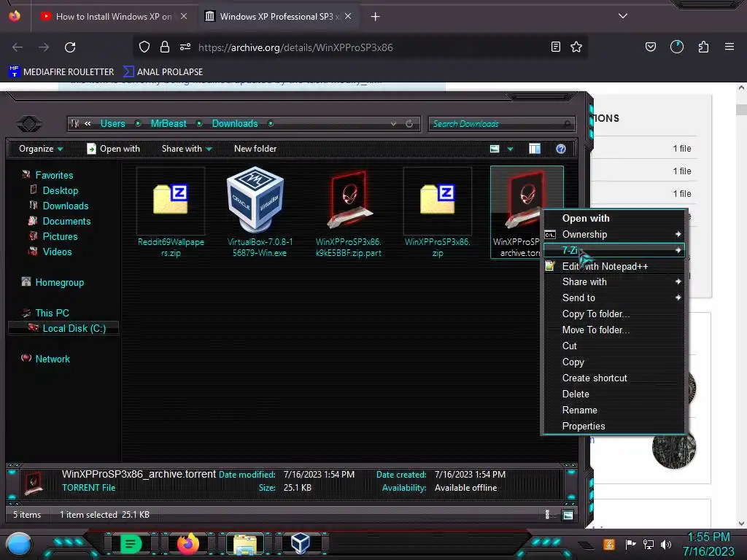The width and height of the screenshot is (747, 560).
Task: Click Action Center flag tray icon
Action: pos(631,544)
